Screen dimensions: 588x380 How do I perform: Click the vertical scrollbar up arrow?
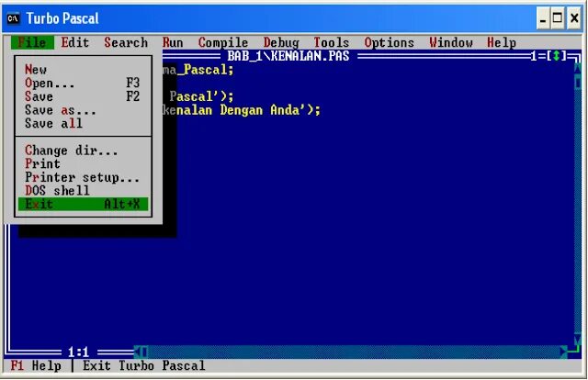click(x=578, y=70)
